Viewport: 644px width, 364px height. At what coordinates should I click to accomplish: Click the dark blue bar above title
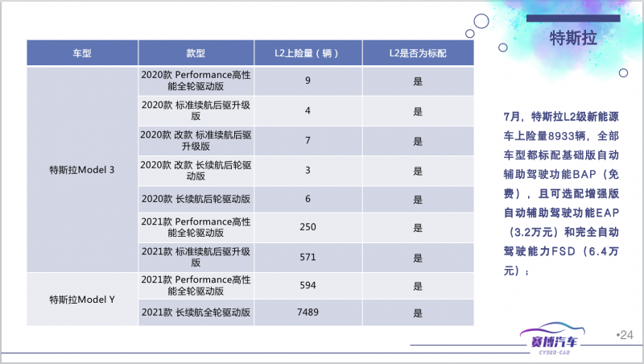pos(573,19)
